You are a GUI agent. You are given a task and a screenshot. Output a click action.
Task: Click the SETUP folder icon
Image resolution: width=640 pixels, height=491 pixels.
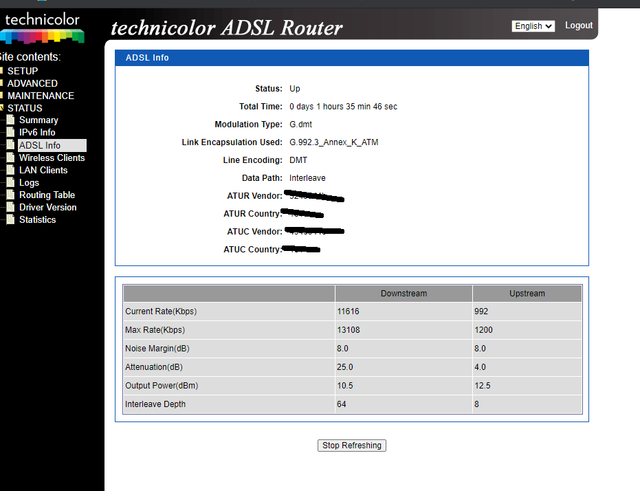click(2, 71)
